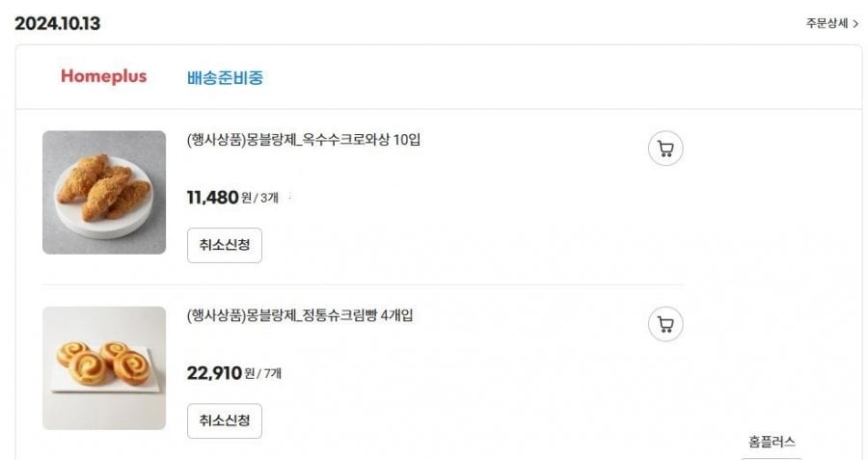Screen dimensions: 868x460
Task: Click the 3개 quantity text
Action: 270,198
